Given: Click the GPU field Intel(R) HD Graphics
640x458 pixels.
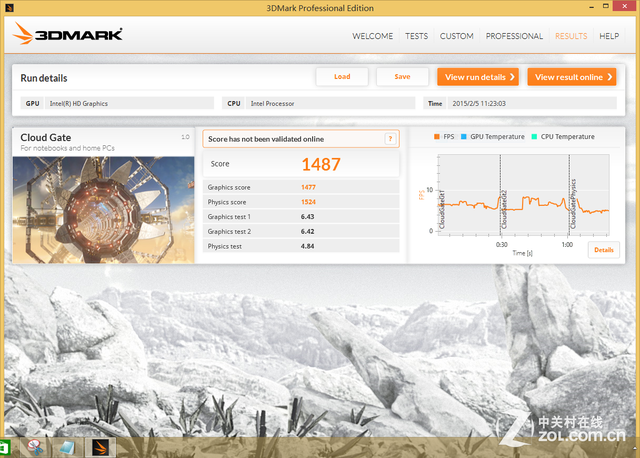Looking at the screenshot, I should coord(129,104).
